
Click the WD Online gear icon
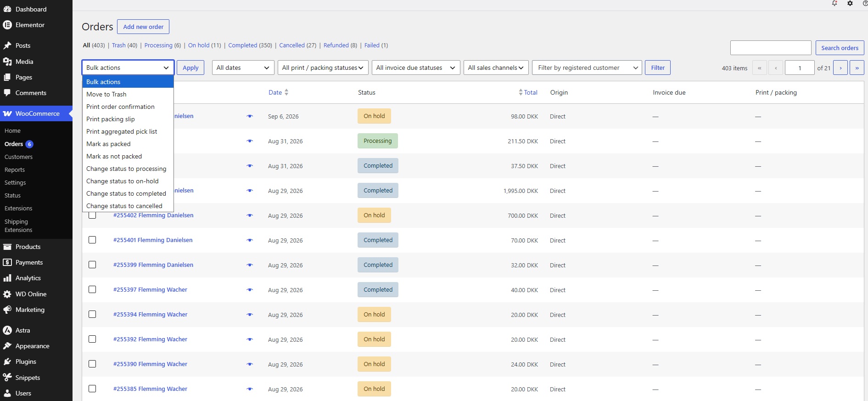7,294
